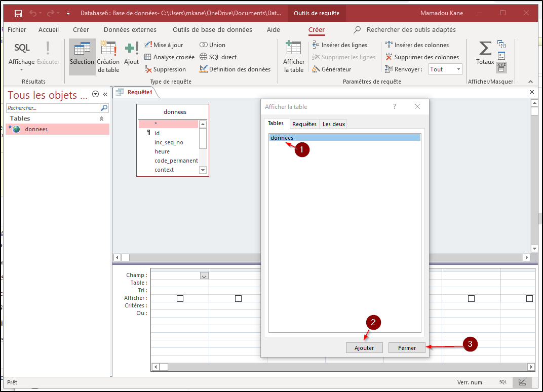Expand the Champ field dropdown arrow
The width and height of the screenshot is (543, 392).
(x=204, y=276)
